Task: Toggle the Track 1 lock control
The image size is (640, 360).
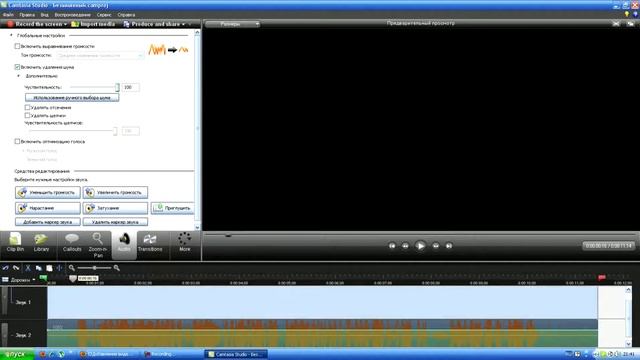Action: pos(4,302)
